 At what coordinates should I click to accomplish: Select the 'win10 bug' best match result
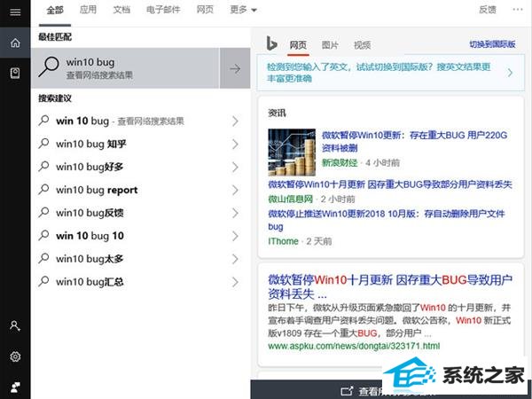point(126,68)
